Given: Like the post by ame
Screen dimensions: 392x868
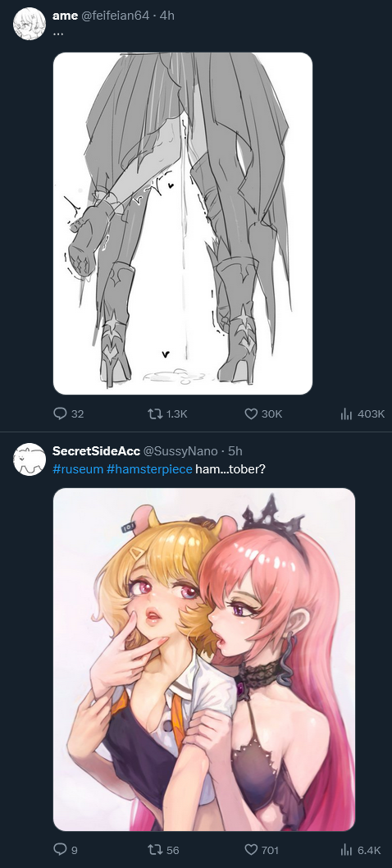Looking at the screenshot, I should click(251, 413).
